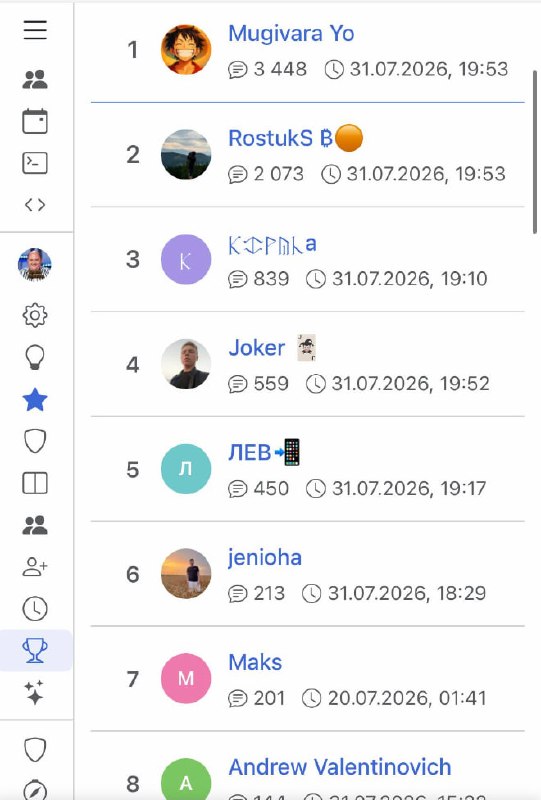Click Andrew Valentinovich name link
This screenshot has width=541, height=800.
(x=340, y=767)
